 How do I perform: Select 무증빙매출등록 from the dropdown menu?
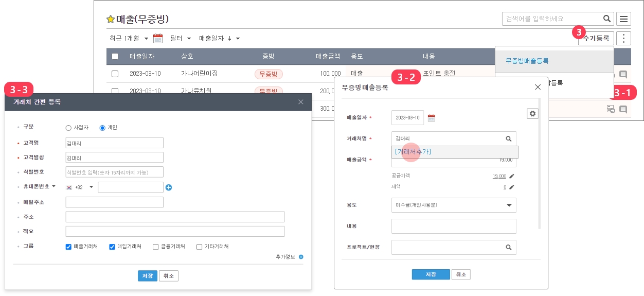point(527,61)
